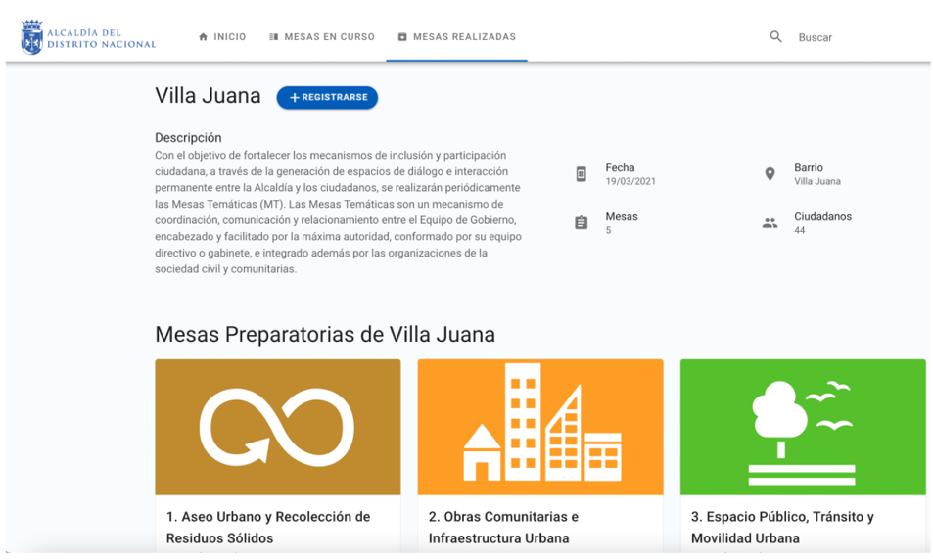The width and height of the screenshot is (933, 560).
Task: Click the "Fecha" label
Action: point(620,167)
